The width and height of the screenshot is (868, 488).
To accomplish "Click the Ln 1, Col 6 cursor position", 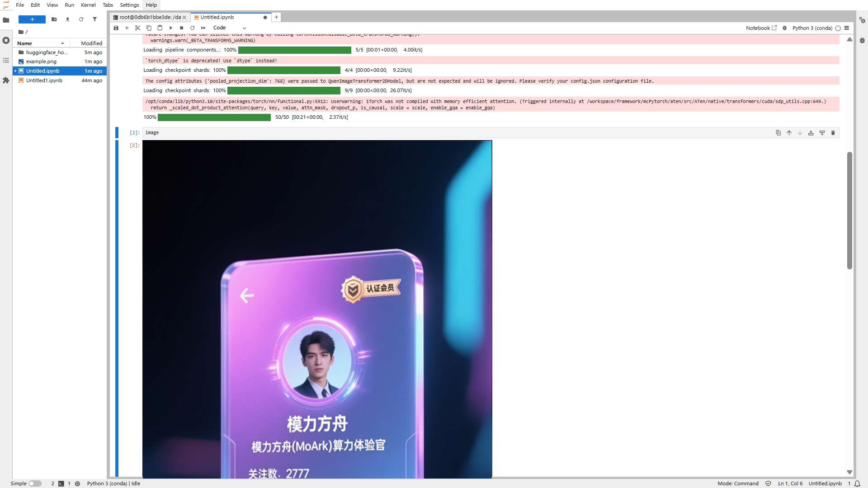I will 790,483.
